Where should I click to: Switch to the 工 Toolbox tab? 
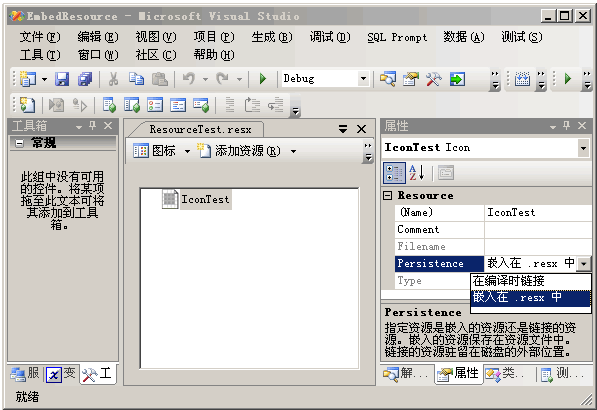tap(97, 374)
